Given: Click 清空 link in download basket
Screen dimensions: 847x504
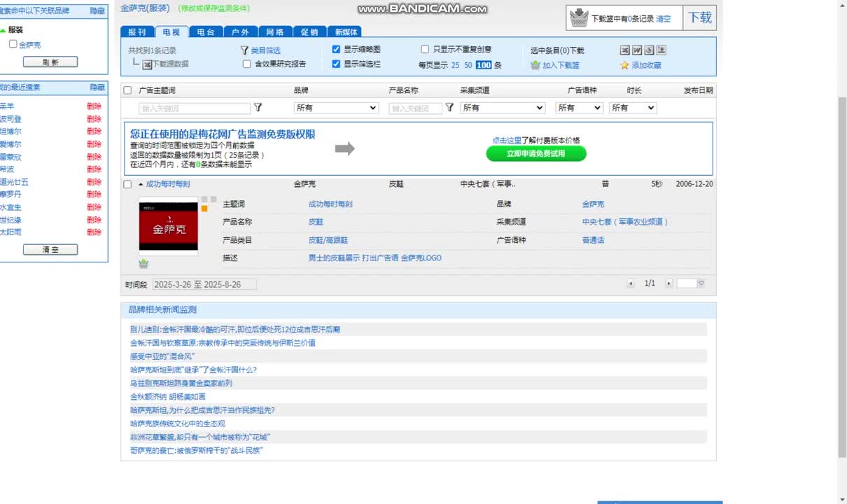Looking at the screenshot, I should click(x=663, y=19).
